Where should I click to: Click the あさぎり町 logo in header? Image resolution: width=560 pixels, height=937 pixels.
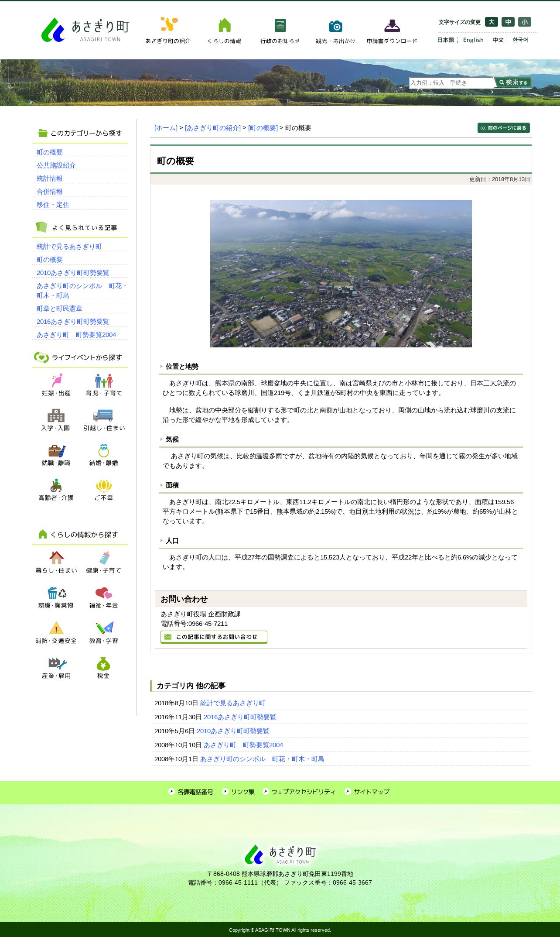coord(85,30)
